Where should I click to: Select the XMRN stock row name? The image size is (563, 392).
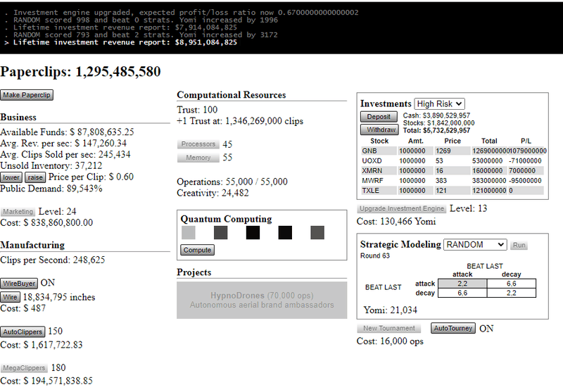[x=372, y=171]
